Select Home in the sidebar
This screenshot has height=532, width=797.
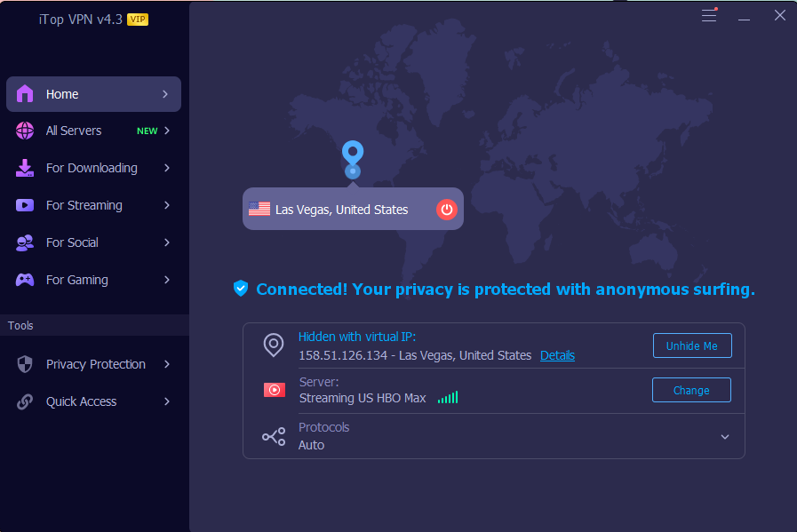[x=93, y=94]
